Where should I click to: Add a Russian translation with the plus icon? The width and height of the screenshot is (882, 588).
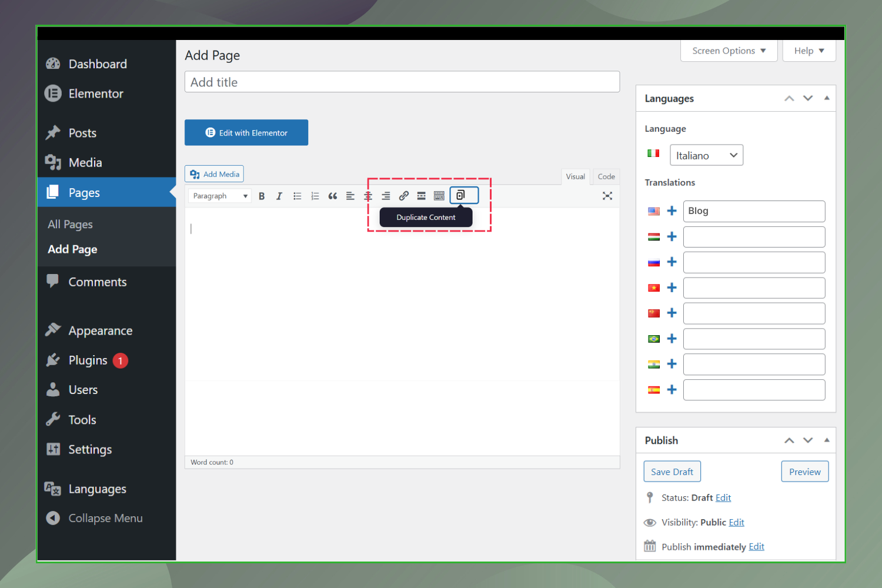pos(671,262)
